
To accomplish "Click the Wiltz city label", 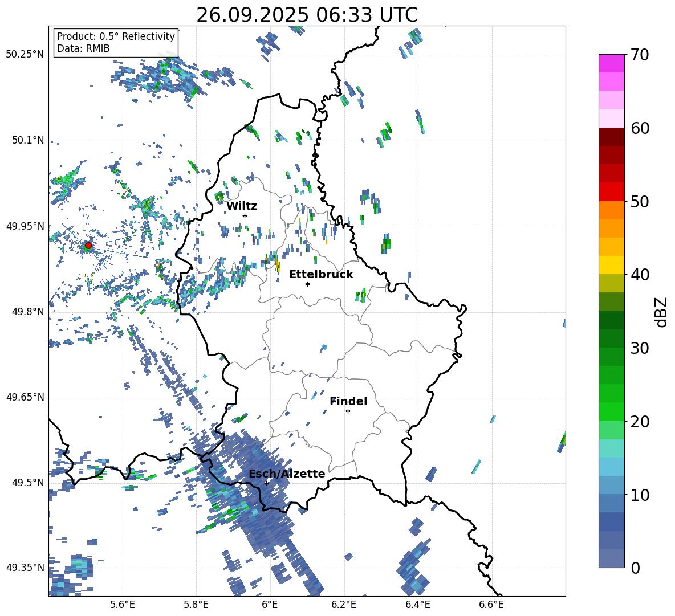I will [x=242, y=206].
